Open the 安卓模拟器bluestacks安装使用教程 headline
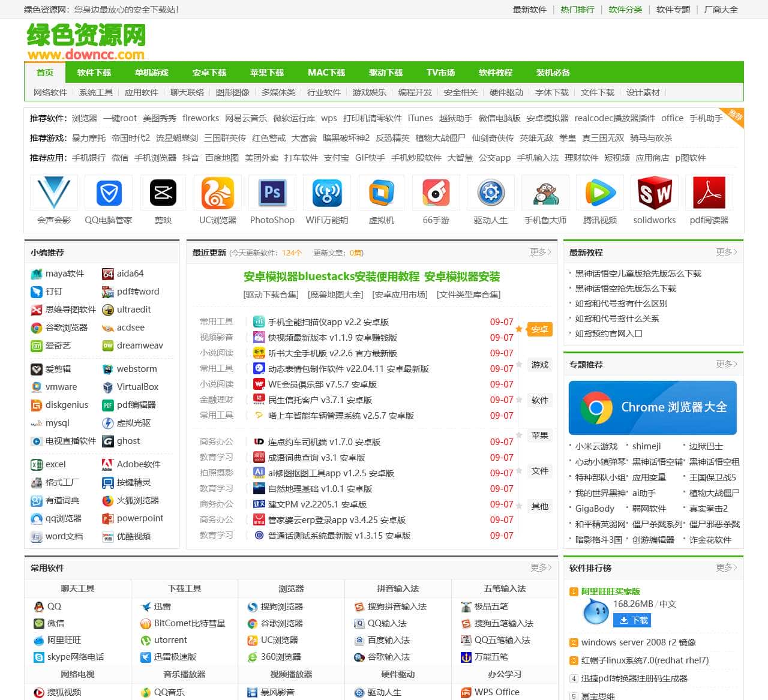The width and height of the screenshot is (768, 700). pyautogui.click(x=331, y=277)
